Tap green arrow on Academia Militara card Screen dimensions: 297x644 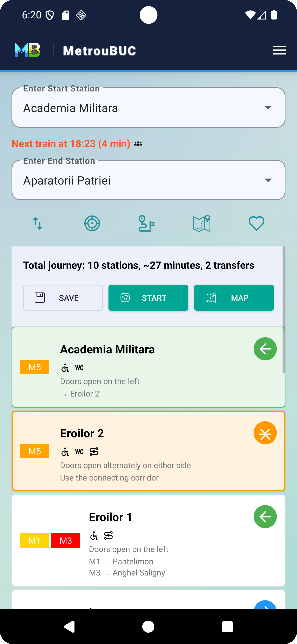click(x=265, y=349)
